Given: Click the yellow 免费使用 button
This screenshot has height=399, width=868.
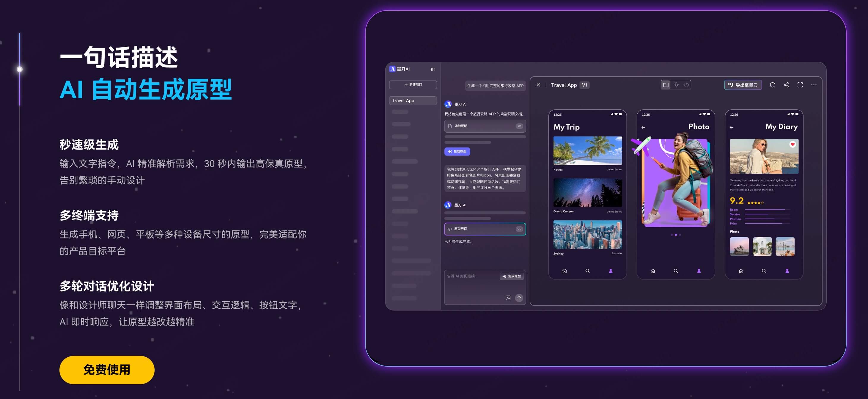Looking at the screenshot, I should (107, 370).
